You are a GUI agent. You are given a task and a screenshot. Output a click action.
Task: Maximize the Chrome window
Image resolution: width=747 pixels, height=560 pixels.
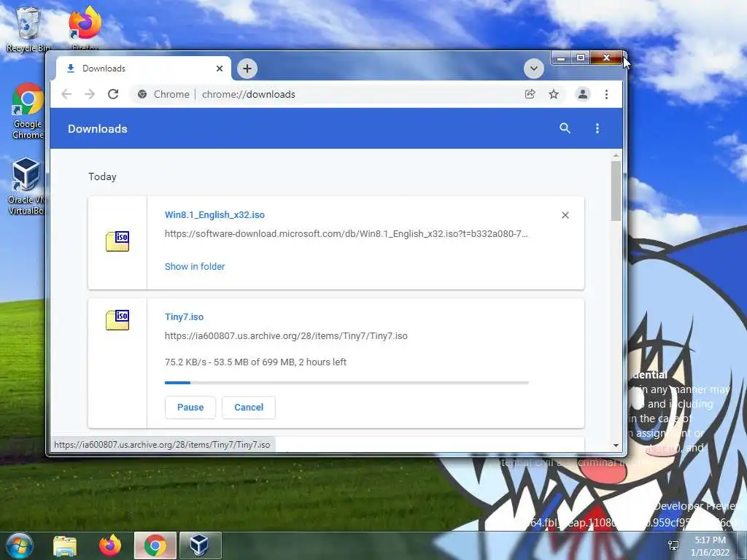coord(580,58)
